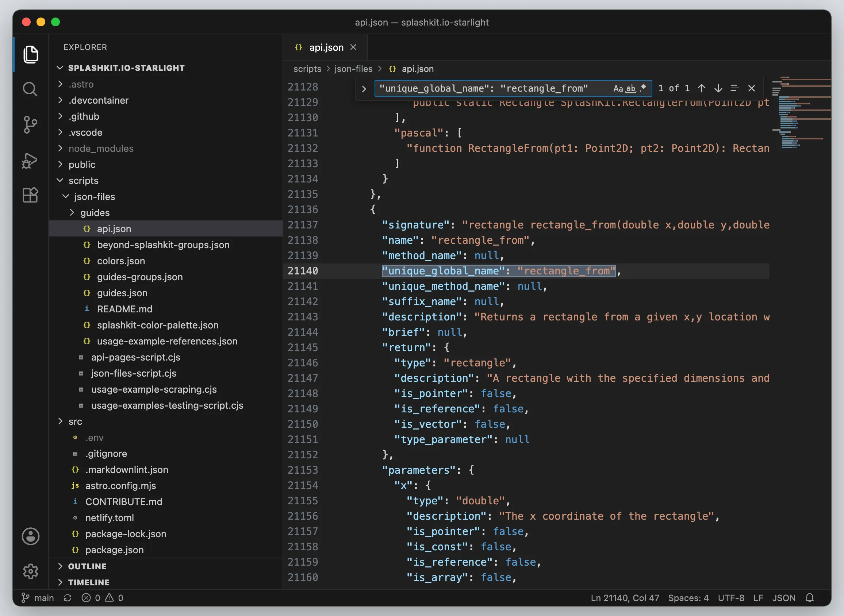Toggle Match Case in find widget
The height and width of the screenshot is (616, 844).
pyautogui.click(x=618, y=88)
